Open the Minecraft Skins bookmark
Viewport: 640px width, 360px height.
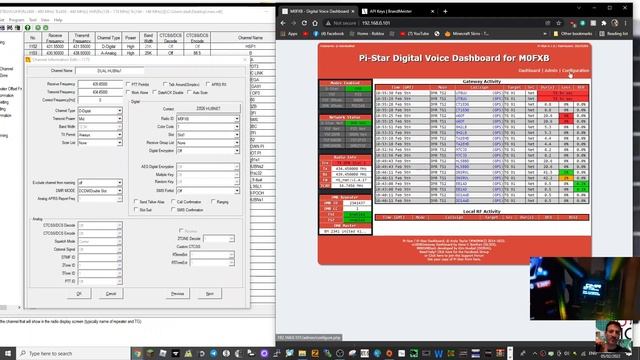467,34
